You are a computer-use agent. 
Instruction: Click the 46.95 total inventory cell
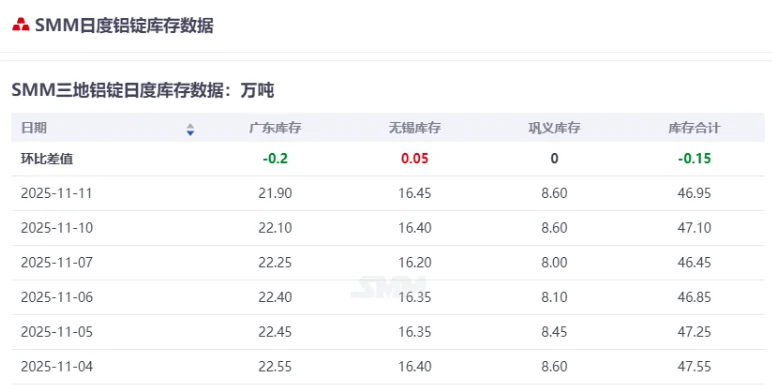coord(694,193)
